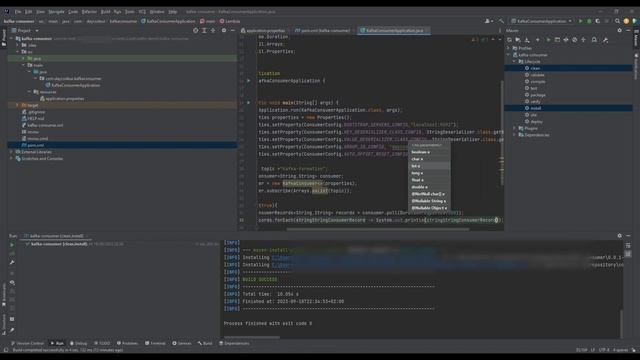Viewport: 640px width, 360px height.
Task: Open Version Control tool window
Action: pyautogui.click(x=27, y=343)
